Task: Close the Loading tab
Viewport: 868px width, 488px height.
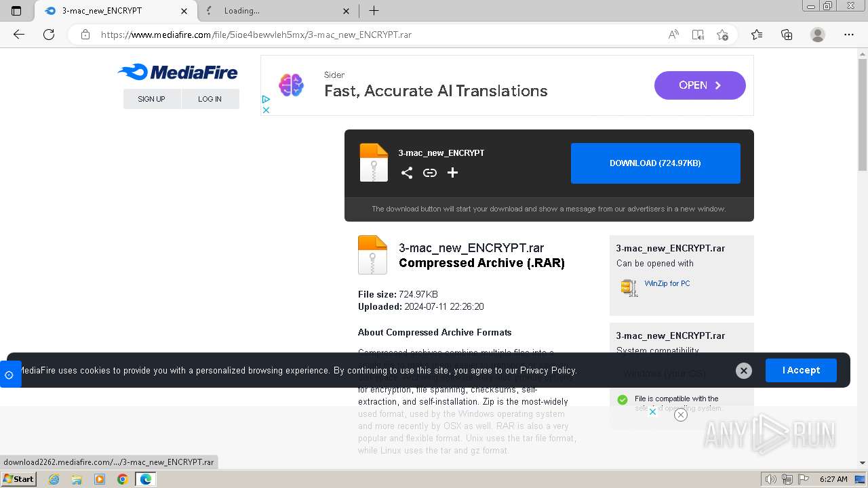Action: (x=347, y=11)
